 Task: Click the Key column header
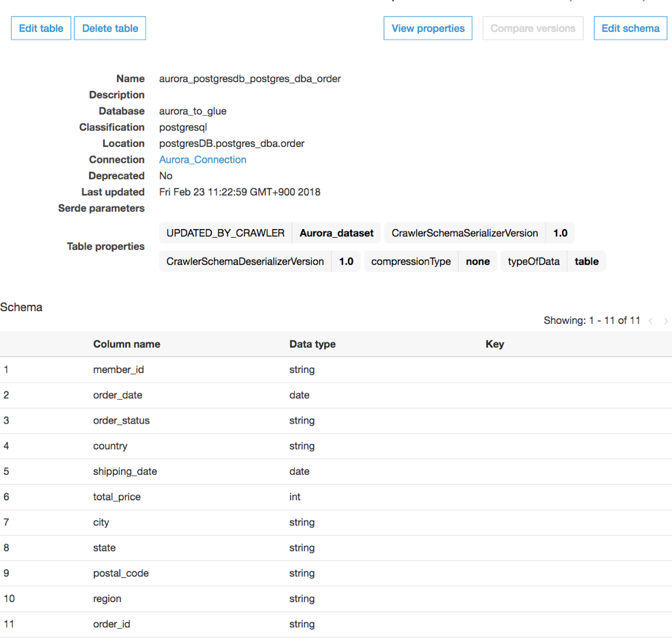494,344
